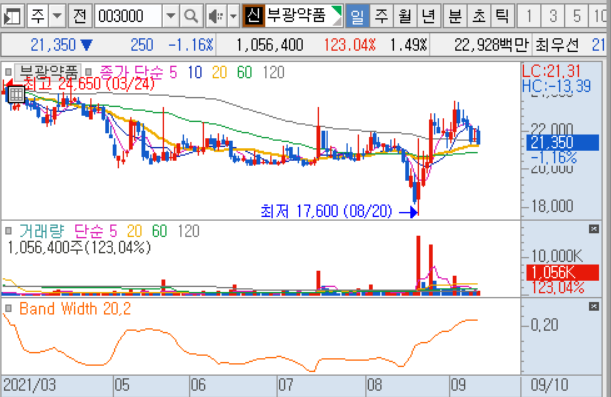The width and height of the screenshot is (611, 397).
Task: Click the small square beside 거래량 label
Action: point(8,231)
